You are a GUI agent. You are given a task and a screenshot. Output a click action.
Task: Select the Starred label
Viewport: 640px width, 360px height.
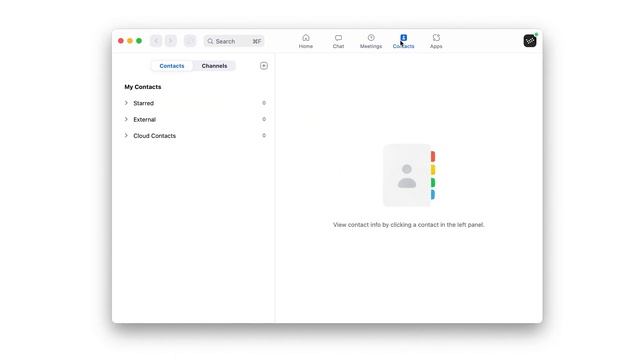tap(144, 103)
